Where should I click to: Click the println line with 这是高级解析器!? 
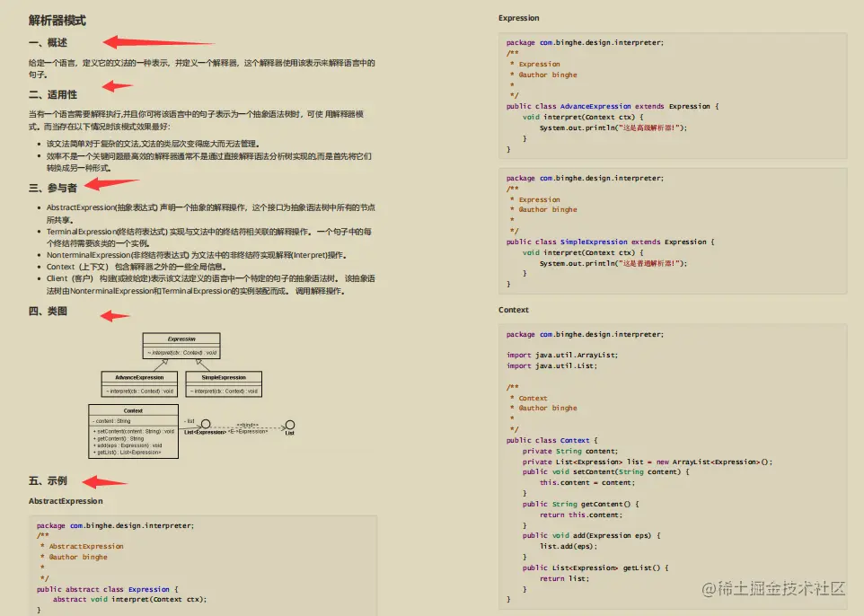pos(613,128)
